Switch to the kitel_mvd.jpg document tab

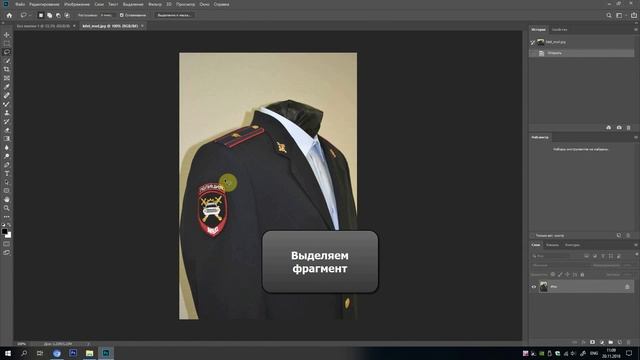point(110,26)
